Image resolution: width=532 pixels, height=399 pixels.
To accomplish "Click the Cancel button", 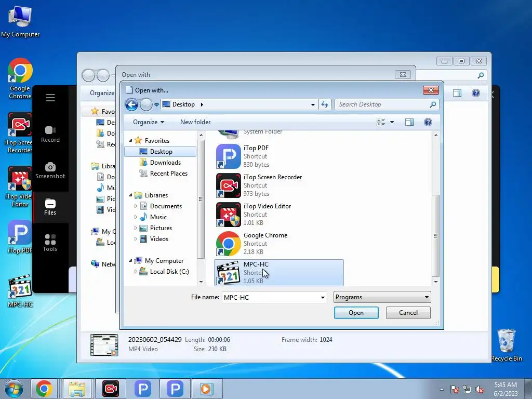I will pyautogui.click(x=408, y=313).
